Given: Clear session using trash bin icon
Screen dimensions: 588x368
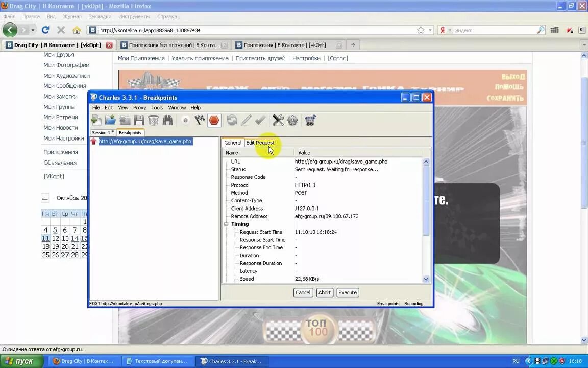Looking at the screenshot, I should [153, 120].
